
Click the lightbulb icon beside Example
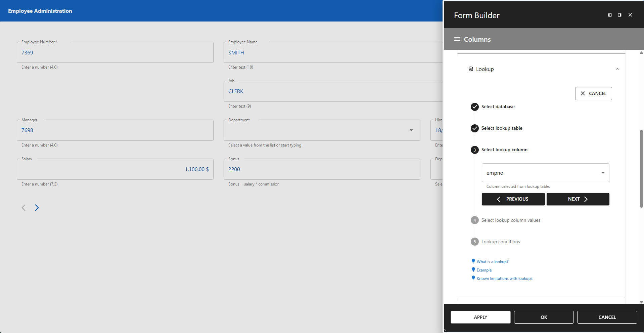pos(473,269)
